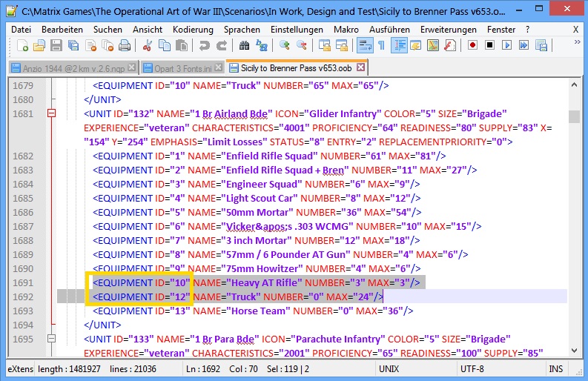Switch to Opart 3 Fonts.ini tab

pyautogui.click(x=182, y=67)
